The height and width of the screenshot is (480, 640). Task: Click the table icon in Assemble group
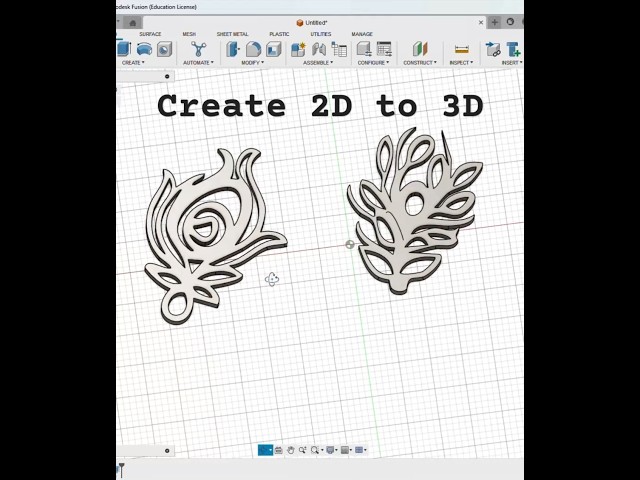[x=339, y=49]
